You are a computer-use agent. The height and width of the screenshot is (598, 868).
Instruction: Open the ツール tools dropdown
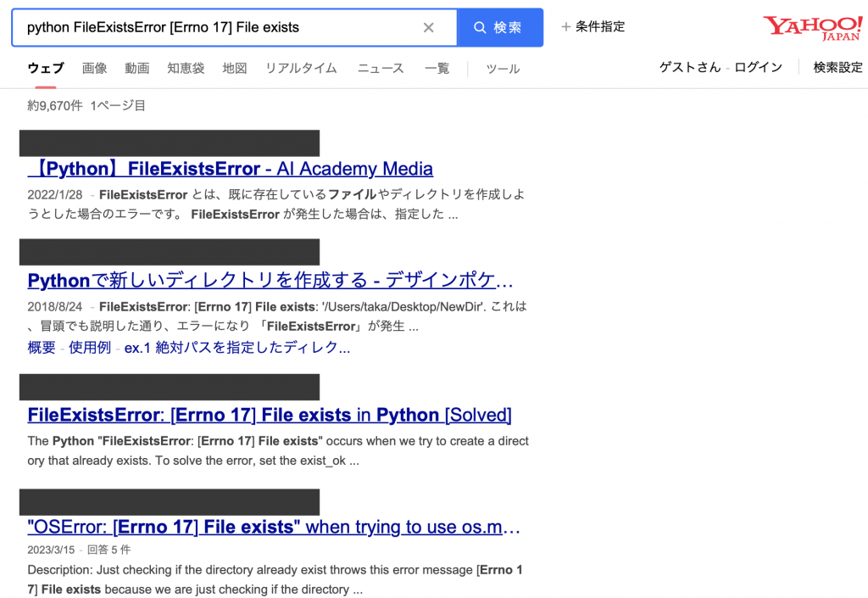point(503,69)
